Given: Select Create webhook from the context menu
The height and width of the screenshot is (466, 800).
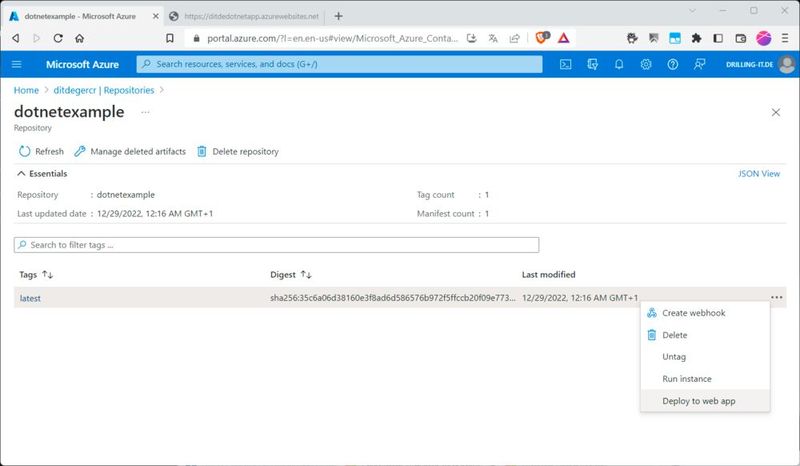Looking at the screenshot, I should pyautogui.click(x=705, y=313).
